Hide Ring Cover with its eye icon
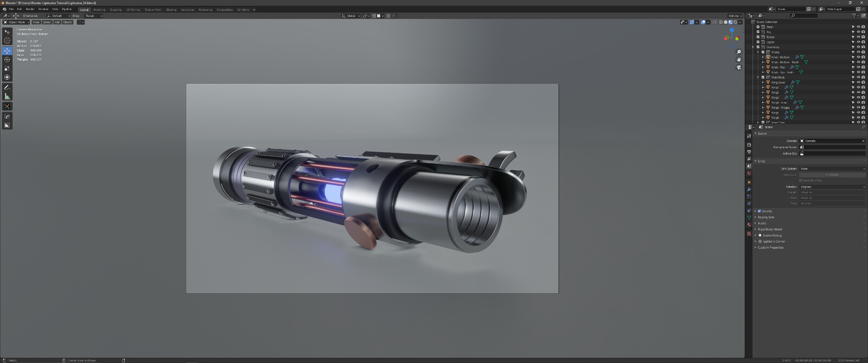Viewport: 868px width, 363px height. tap(858, 82)
